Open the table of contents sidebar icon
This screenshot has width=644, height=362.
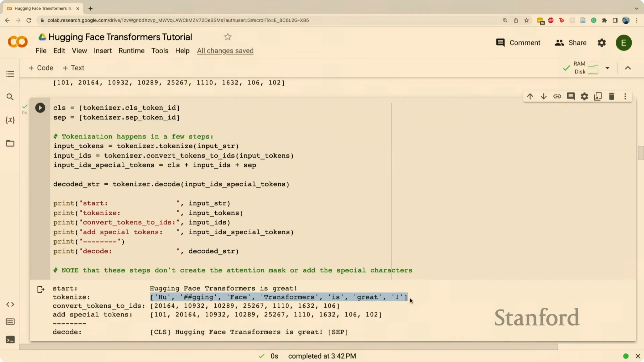click(10, 74)
